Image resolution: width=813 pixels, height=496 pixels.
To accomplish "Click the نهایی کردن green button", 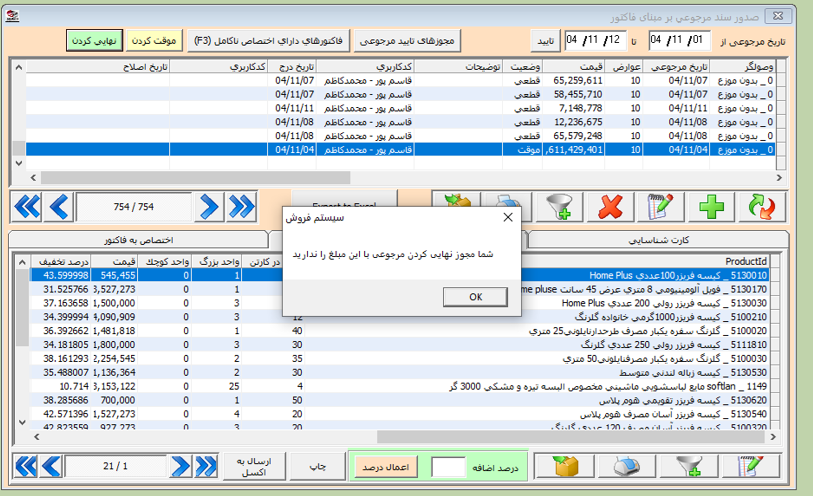I will point(93,40).
